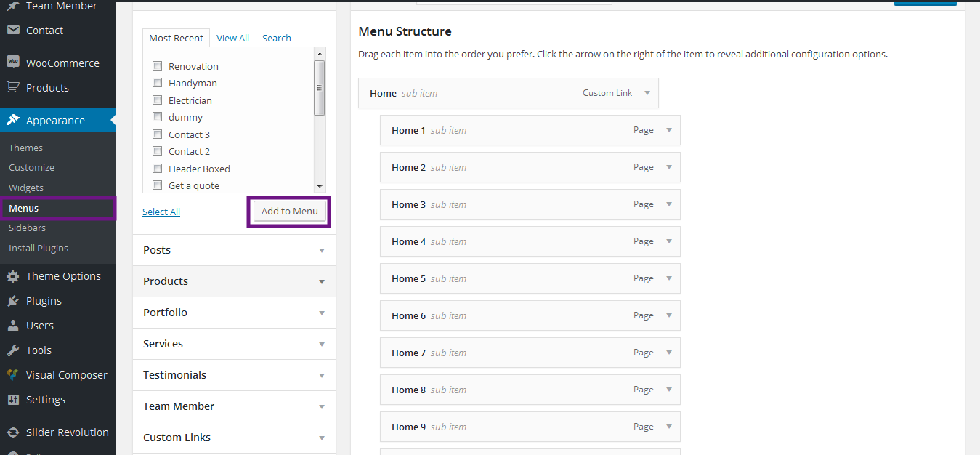
Task: Click the Appearance paintbrush icon
Action: 13,121
